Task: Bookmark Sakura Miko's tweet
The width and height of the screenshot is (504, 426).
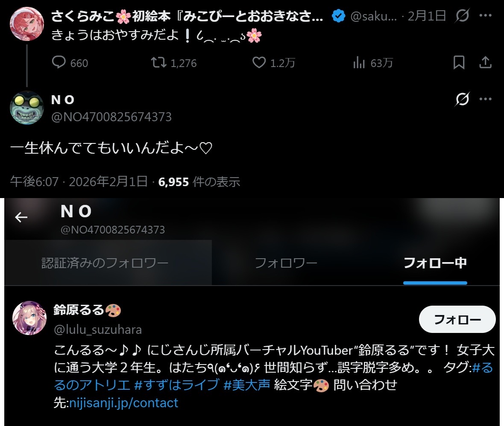Action: [459, 62]
